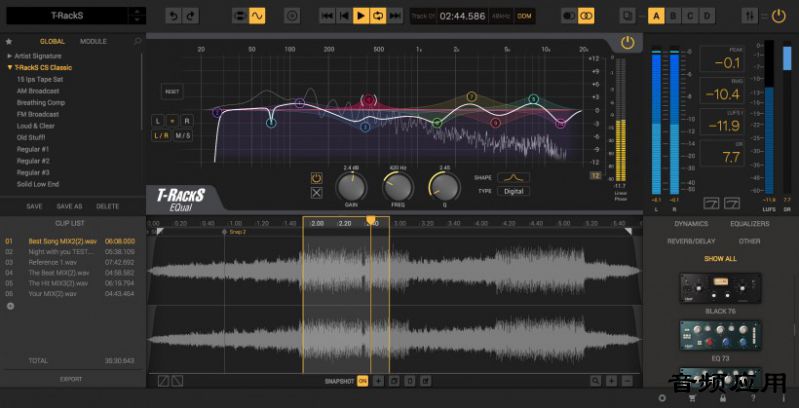Switch to the GLOBAL presets tab

pos(52,41)
